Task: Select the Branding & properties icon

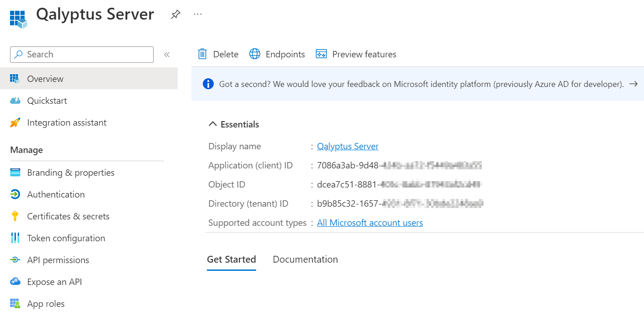Action: 15,173
